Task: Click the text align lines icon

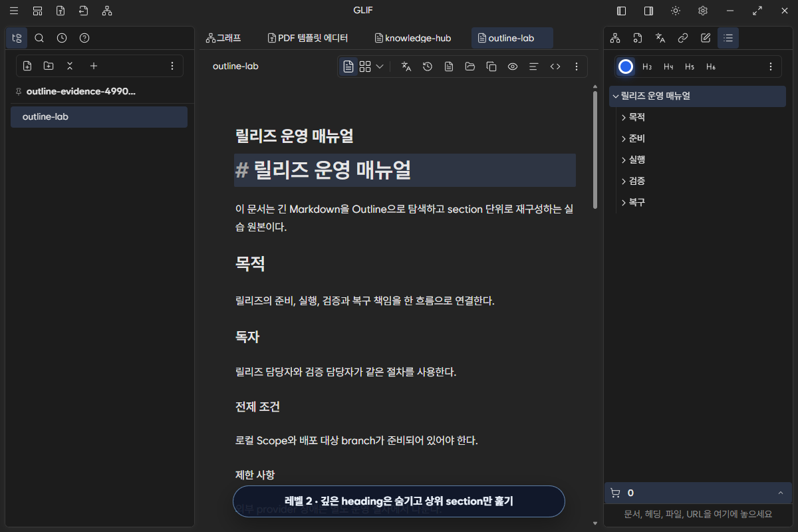Action: 533,66
